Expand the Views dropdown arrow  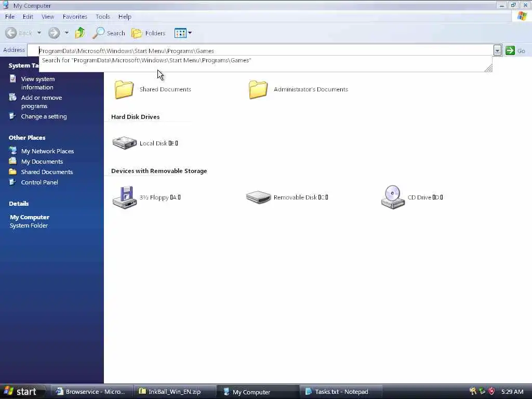point(190,33)
